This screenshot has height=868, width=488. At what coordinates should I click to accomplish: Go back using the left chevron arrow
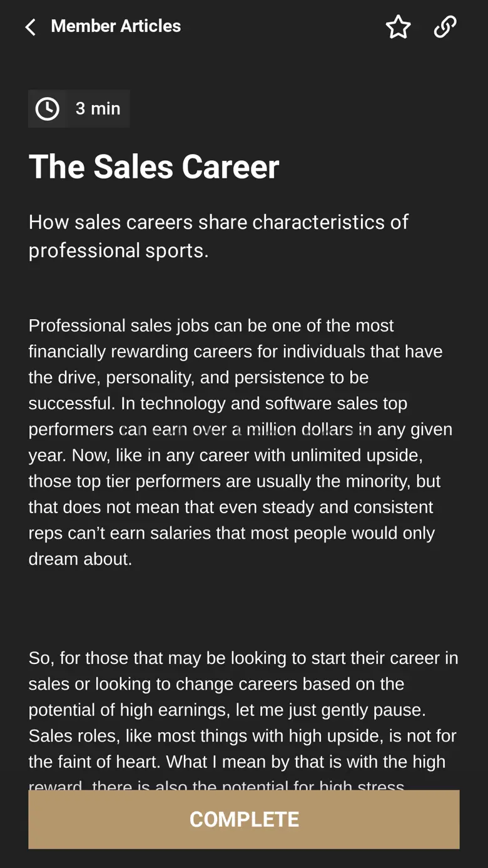click(x=30, y=27)
